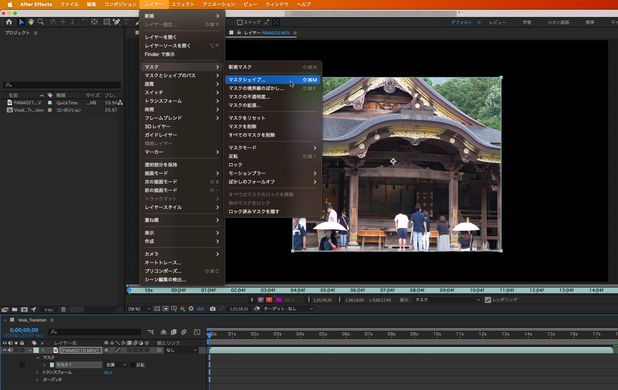Toggle the lock box beside マスク 1
Viewport: 618px width, 390px height.
[x=22, y=365]
